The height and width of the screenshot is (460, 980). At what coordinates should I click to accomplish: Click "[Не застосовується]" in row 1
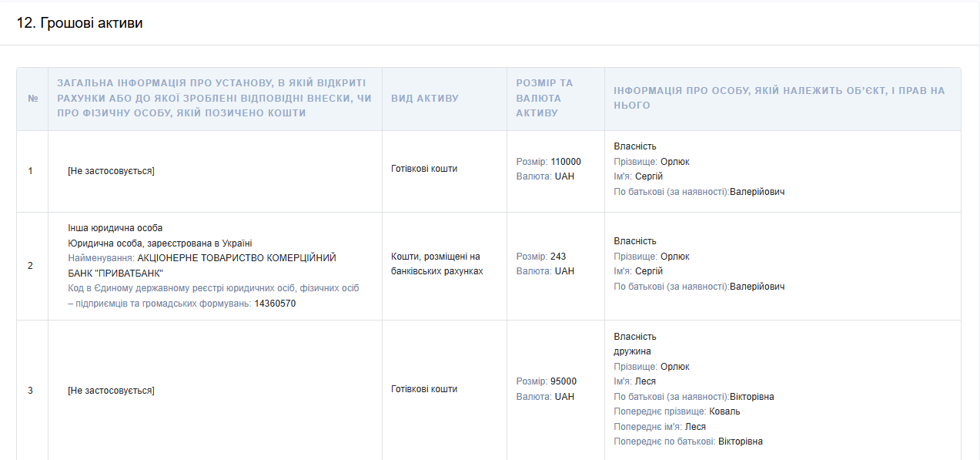coord(111,171)
